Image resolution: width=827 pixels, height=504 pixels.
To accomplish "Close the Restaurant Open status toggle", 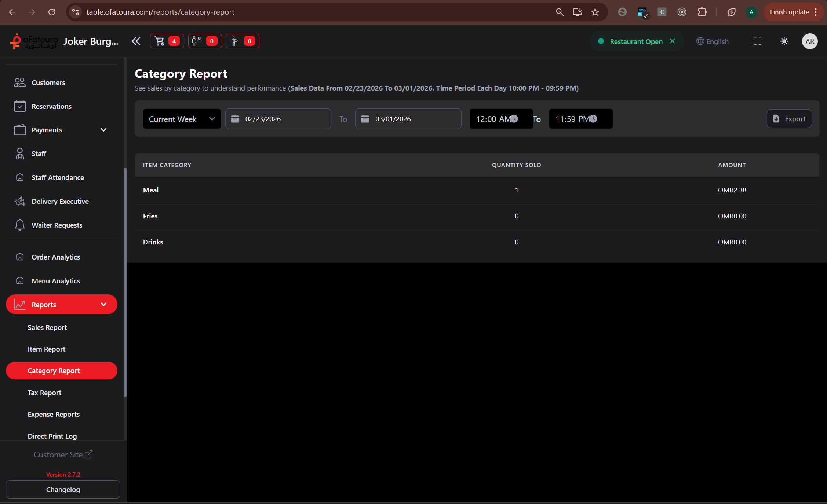I will (x=673, y=41).
